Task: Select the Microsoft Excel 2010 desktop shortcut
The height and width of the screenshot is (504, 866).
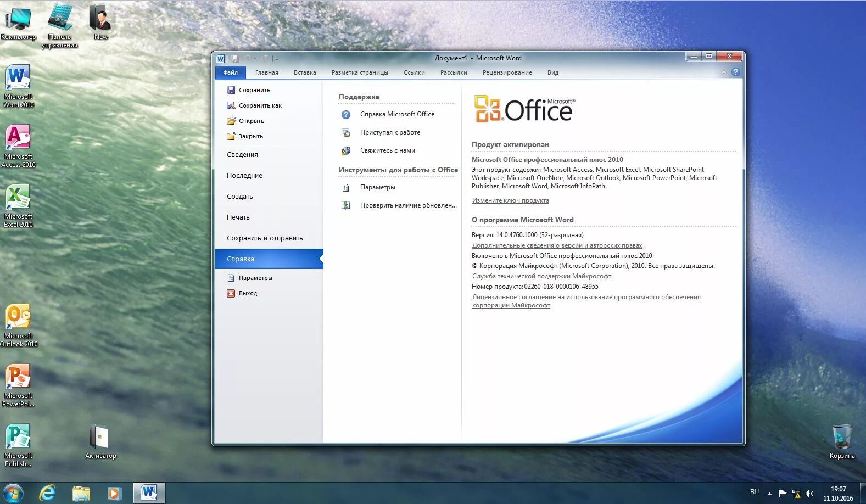Action: coord(18,206)
